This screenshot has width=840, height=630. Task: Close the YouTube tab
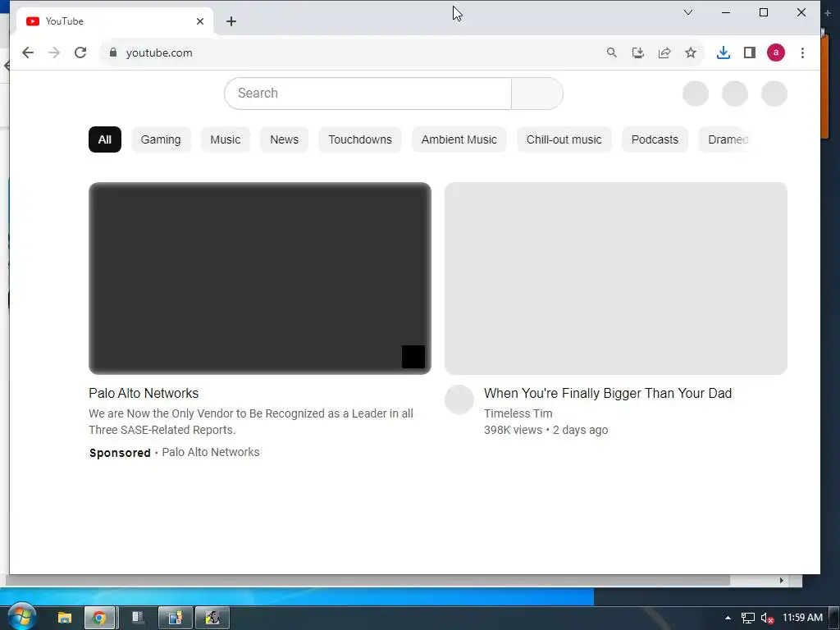point(200,21)
